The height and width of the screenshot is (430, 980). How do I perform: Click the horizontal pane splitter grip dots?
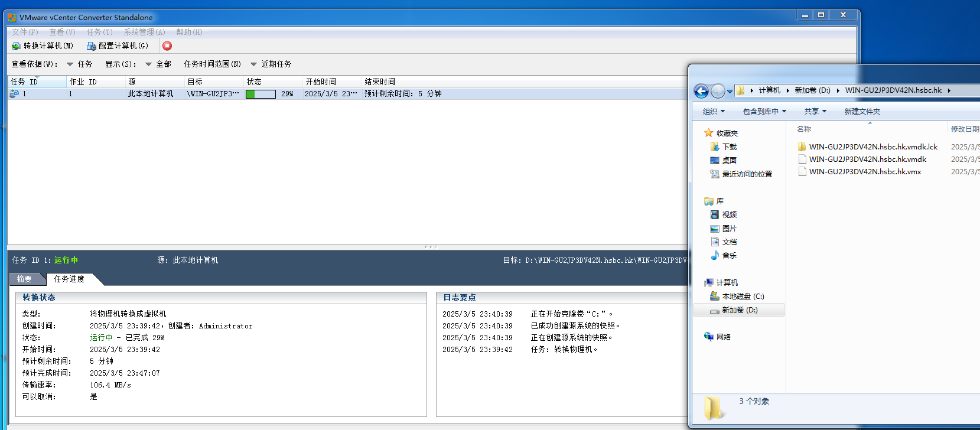(431, 247)
